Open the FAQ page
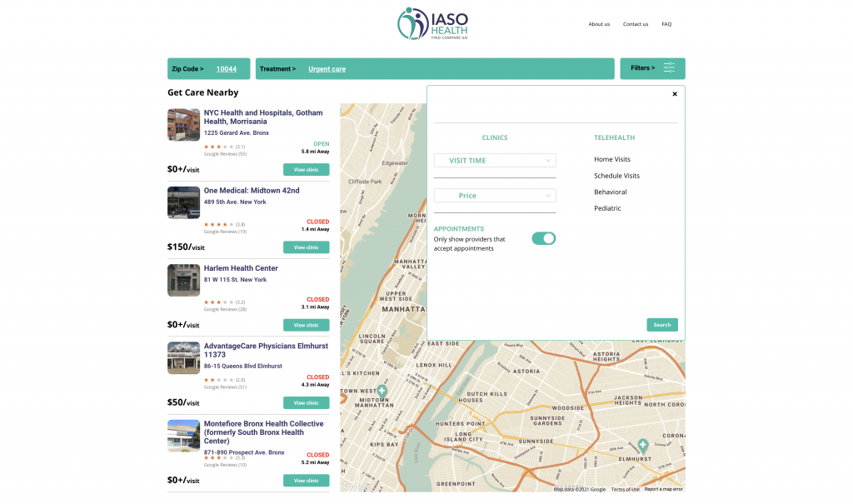This screenshot has height=504, width=853. tap(666, 24)
